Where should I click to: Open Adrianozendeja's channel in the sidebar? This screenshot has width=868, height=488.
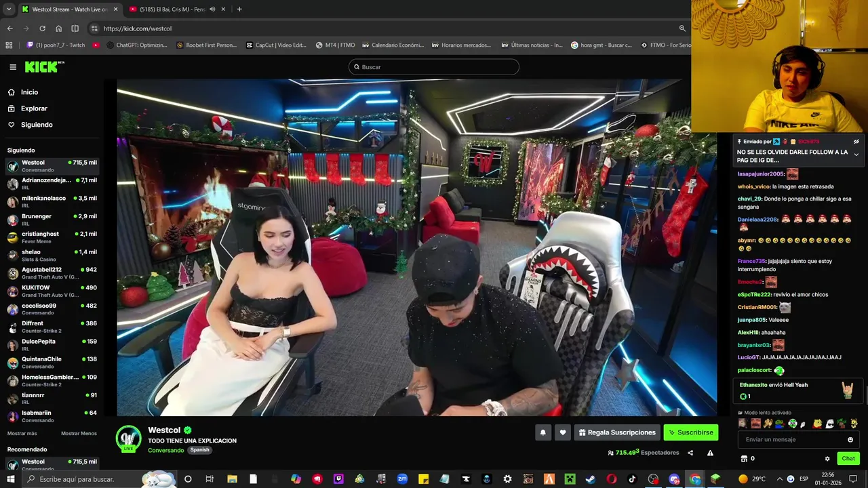coord(52,184)
